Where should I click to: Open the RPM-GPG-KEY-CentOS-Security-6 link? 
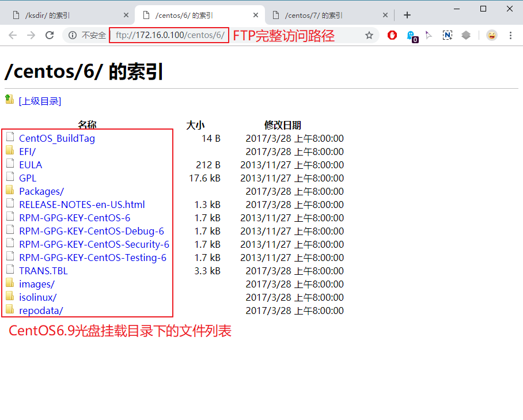click(x=94, y=244)
